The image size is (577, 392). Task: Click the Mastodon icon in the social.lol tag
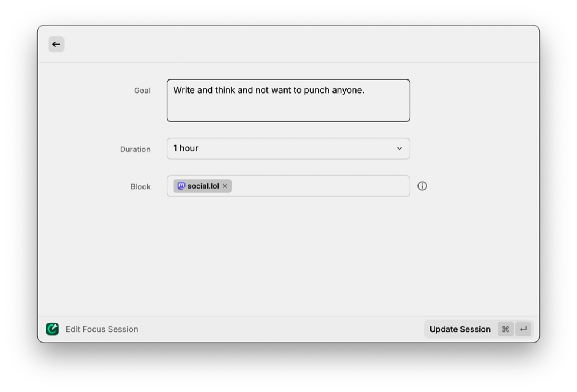tap(181, 186)
